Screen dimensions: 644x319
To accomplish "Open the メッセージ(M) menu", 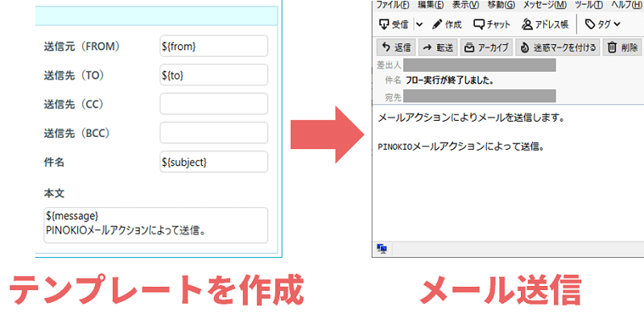I will click(x=545, y=5).
